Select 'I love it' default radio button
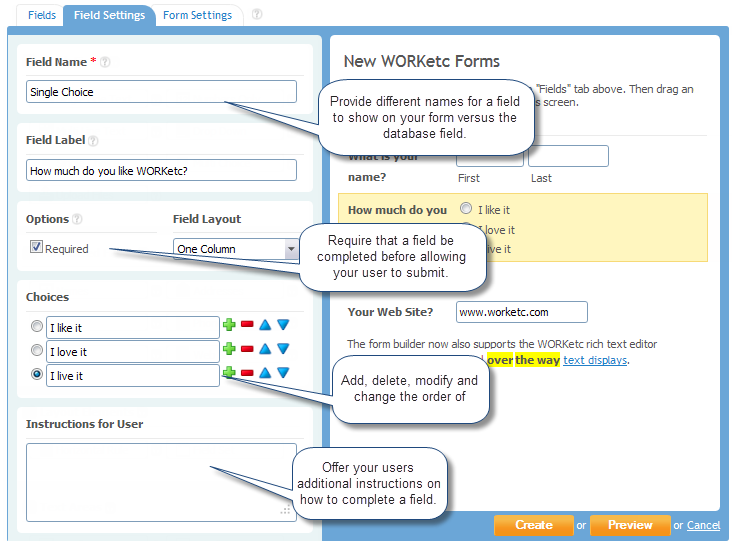732x541 pixels. [x=37, y=350]
